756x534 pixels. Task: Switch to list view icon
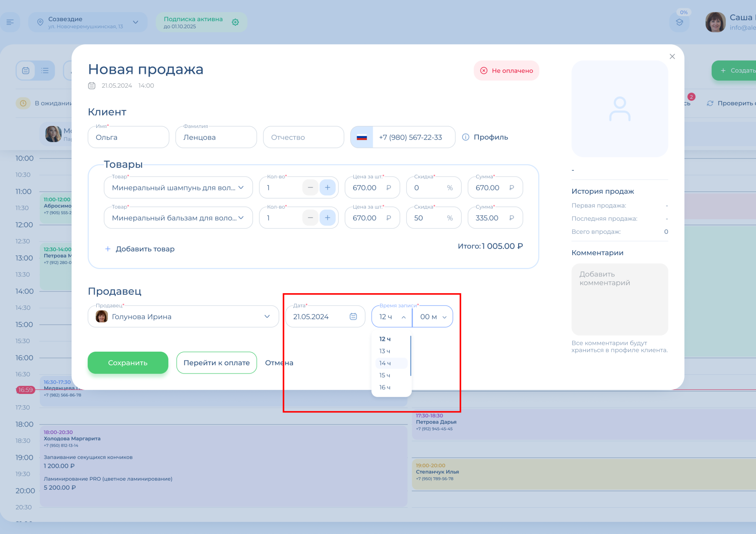pyautogui.click(x=45, y=71)
